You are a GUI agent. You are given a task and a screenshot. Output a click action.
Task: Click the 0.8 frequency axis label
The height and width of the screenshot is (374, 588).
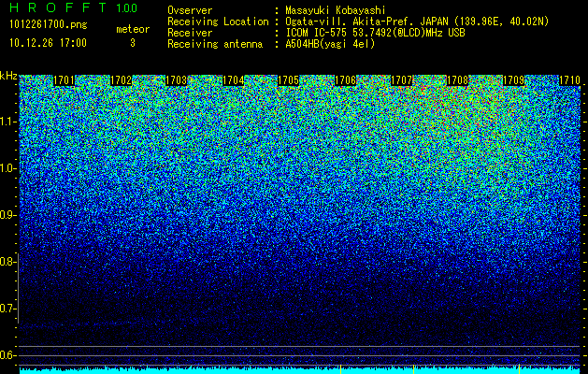tap(7, 262)
